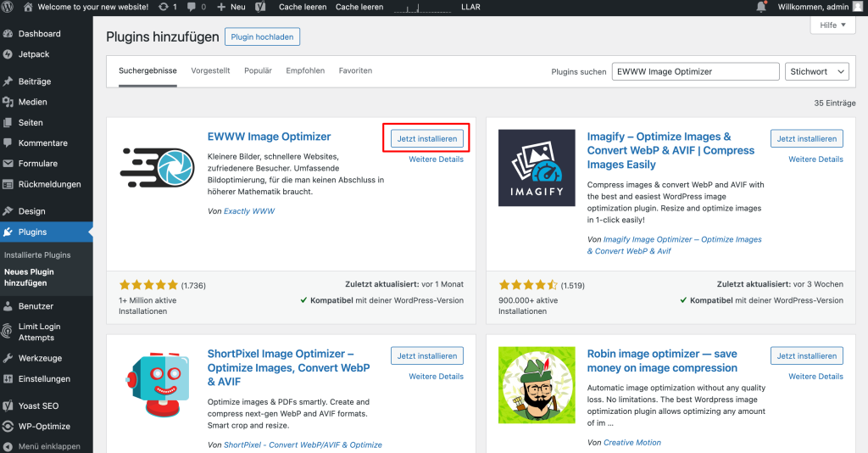Open the comments bubble icon in admin bar
This screenshot has height=453, width=868.
coord(192,7)
